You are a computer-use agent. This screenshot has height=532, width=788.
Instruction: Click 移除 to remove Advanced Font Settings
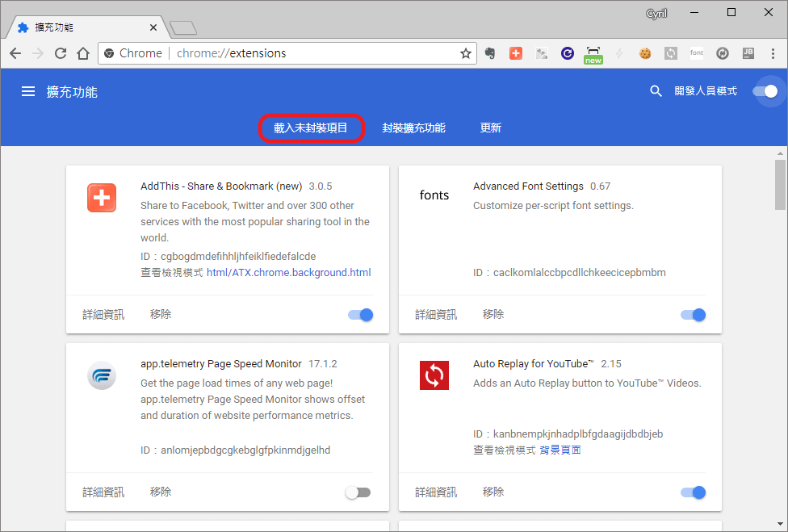coord(493,315)
